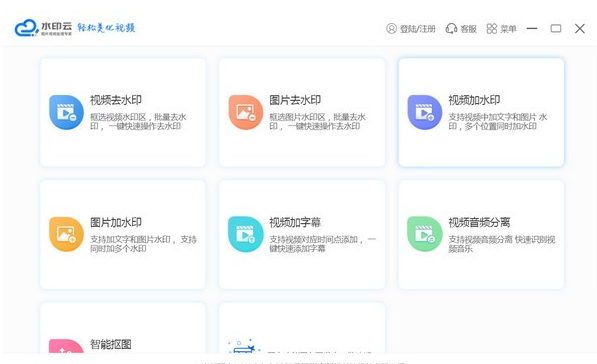Click the 轻松美化视频 slogan text
Screen dimensions: 597x364
pos(106,28)
